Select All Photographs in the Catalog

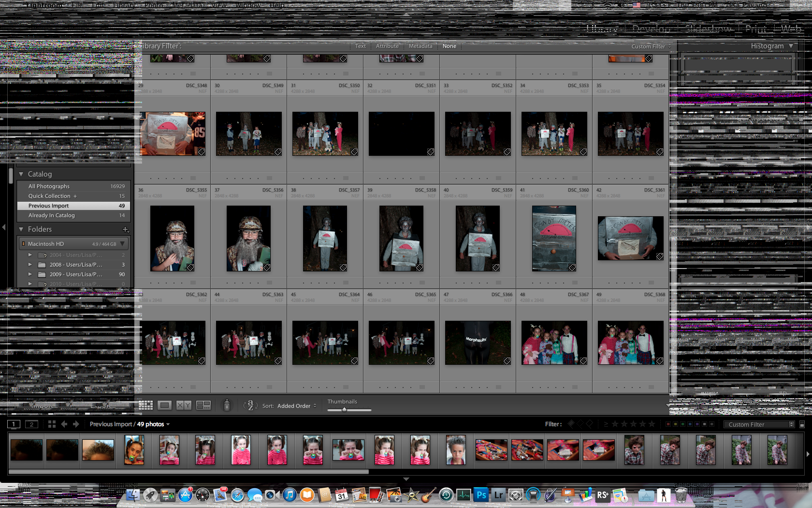tap(49, 186)
